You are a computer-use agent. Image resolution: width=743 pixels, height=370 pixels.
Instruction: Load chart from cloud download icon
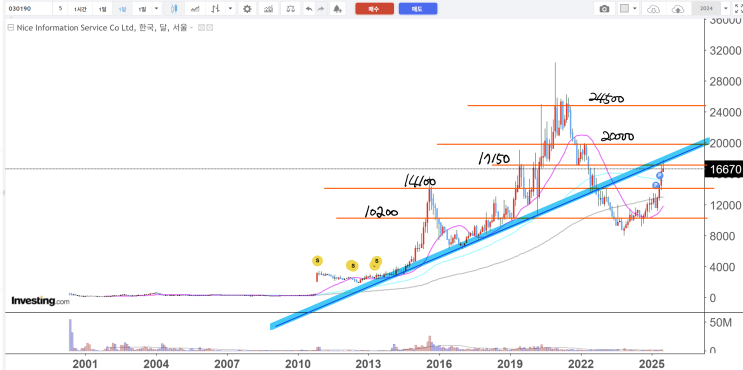pyautogui.click(x=653, y=9)
